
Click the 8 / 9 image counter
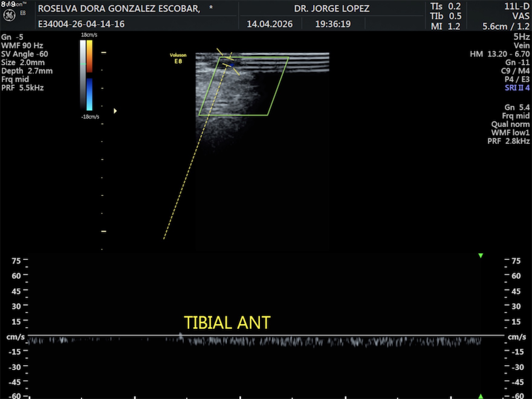[x=8, y=4]
